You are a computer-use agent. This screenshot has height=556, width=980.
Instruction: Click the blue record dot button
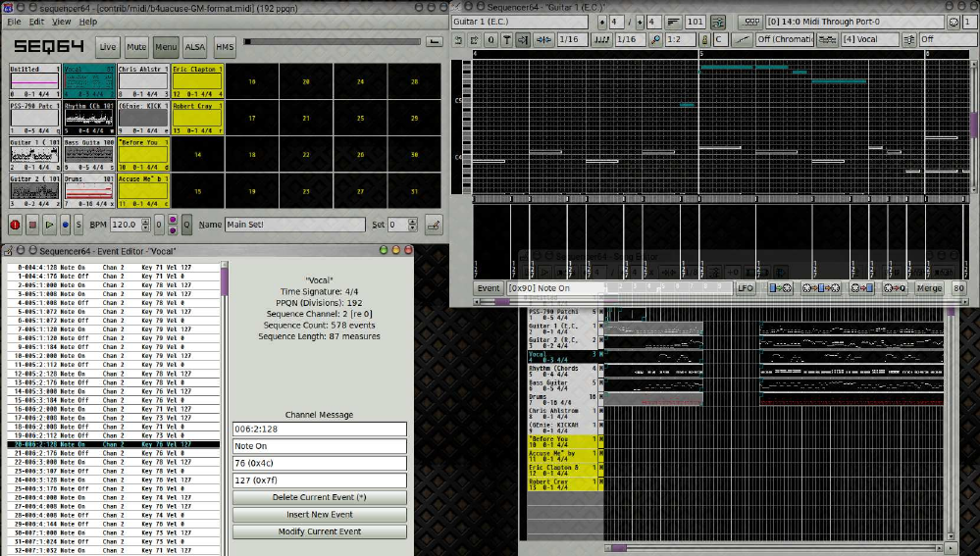66,225
